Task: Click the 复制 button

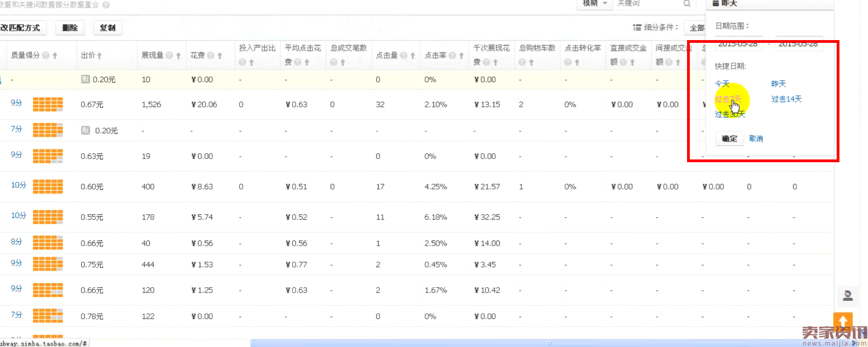Action: 108,28
